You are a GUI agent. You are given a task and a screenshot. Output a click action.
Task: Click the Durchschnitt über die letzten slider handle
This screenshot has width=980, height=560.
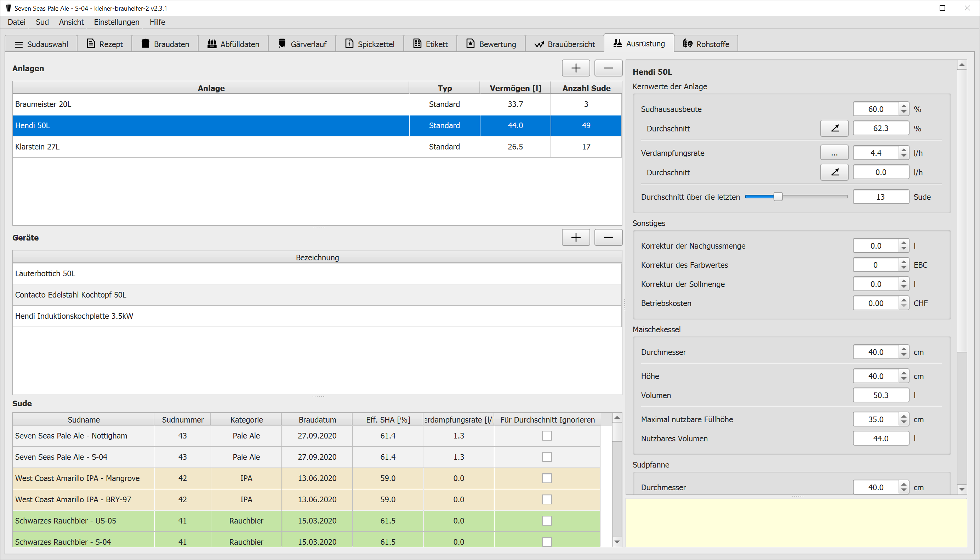778,197
